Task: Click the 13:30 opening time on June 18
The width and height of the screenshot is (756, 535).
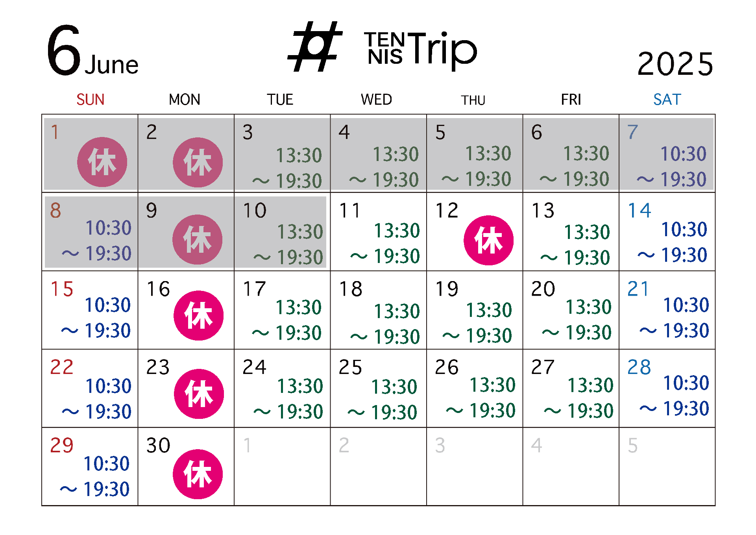Action: (397, 311)
